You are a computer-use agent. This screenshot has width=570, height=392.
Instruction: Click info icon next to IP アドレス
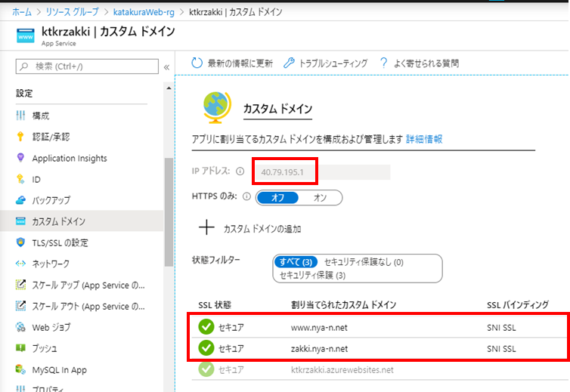point(240,171)
